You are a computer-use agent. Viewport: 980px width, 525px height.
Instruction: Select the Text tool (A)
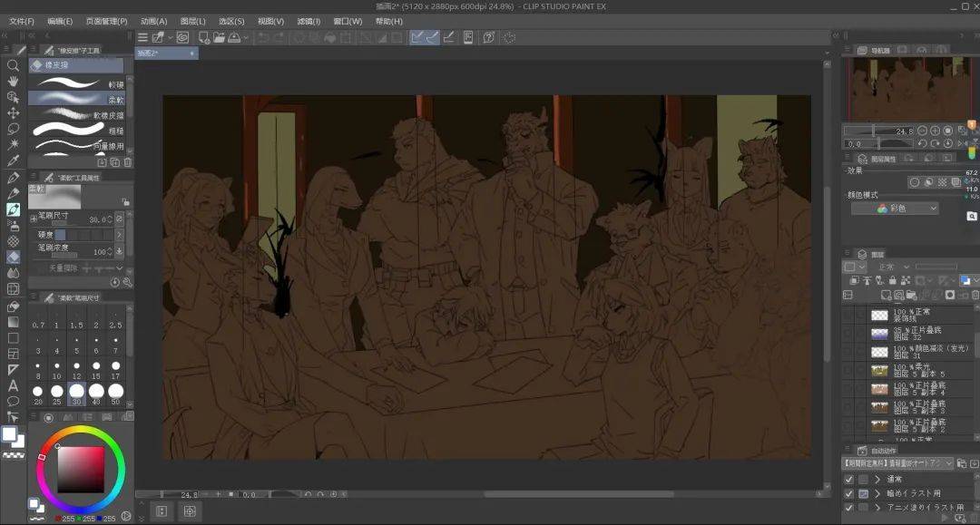[13, 385]
